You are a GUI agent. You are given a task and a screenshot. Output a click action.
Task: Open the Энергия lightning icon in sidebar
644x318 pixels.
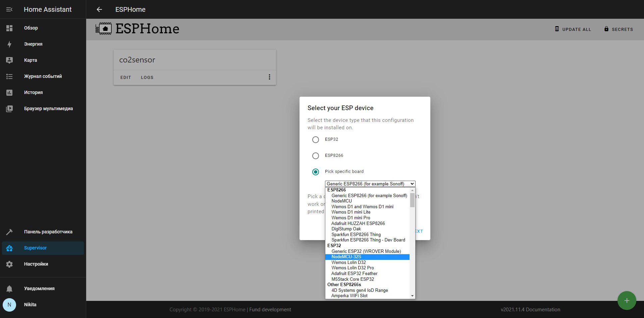coord(9,44)
